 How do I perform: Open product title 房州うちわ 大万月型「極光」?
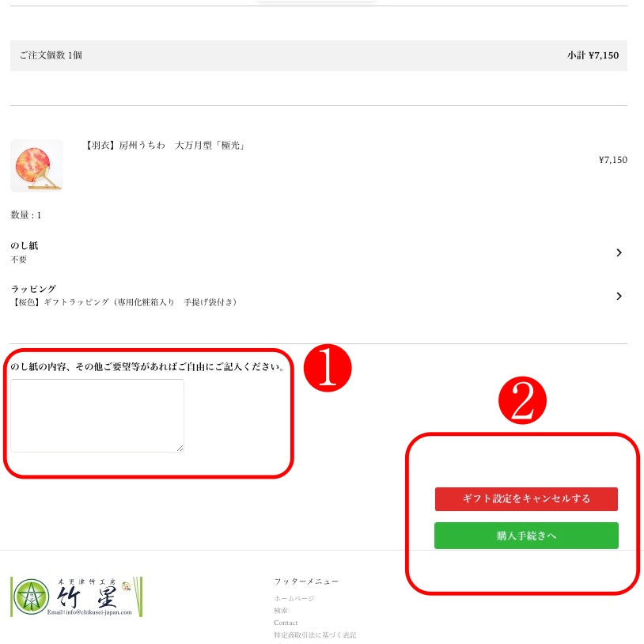coord(165,145)
